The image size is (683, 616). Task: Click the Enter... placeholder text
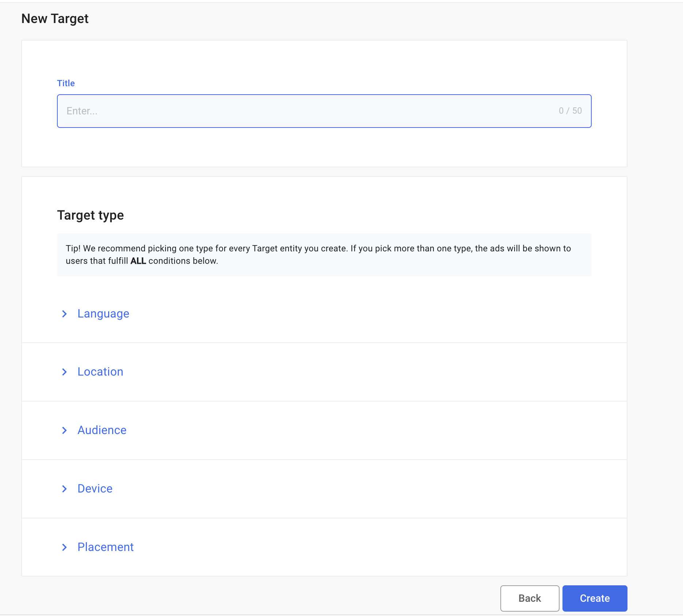click(x=82, y=111)
